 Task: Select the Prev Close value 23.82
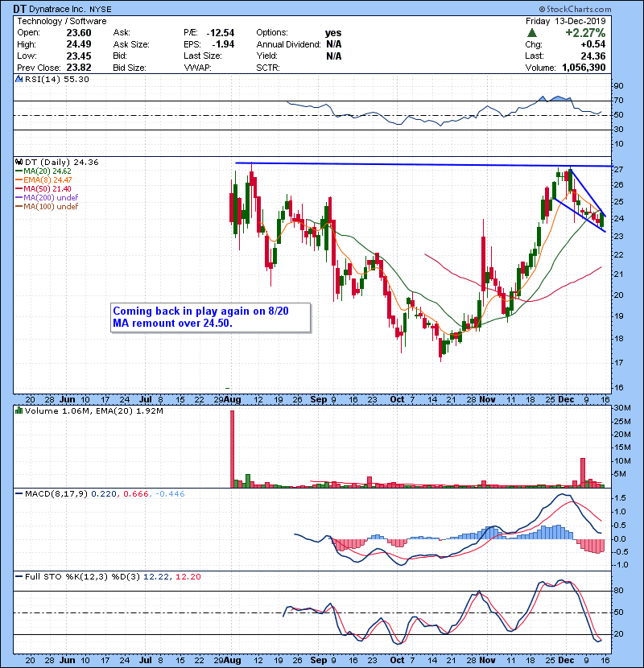(x=79, y=68)
